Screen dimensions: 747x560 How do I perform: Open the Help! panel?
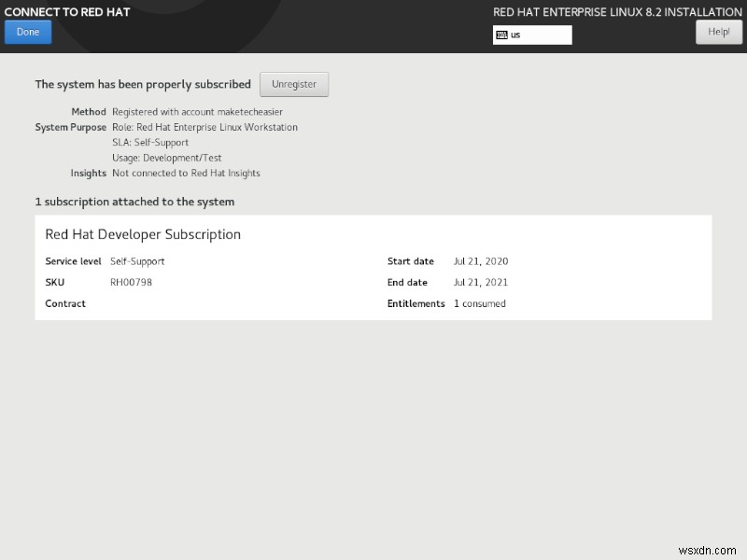tap(718, 31)
